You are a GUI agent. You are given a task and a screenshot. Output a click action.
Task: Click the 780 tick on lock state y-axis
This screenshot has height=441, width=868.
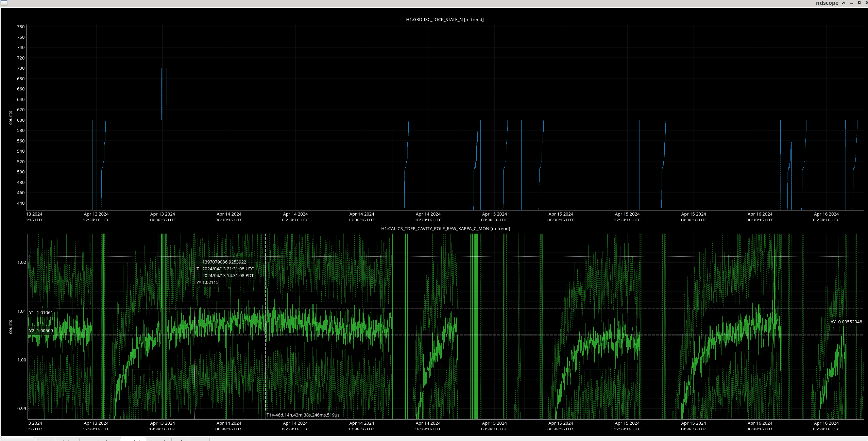pos(21,27)
